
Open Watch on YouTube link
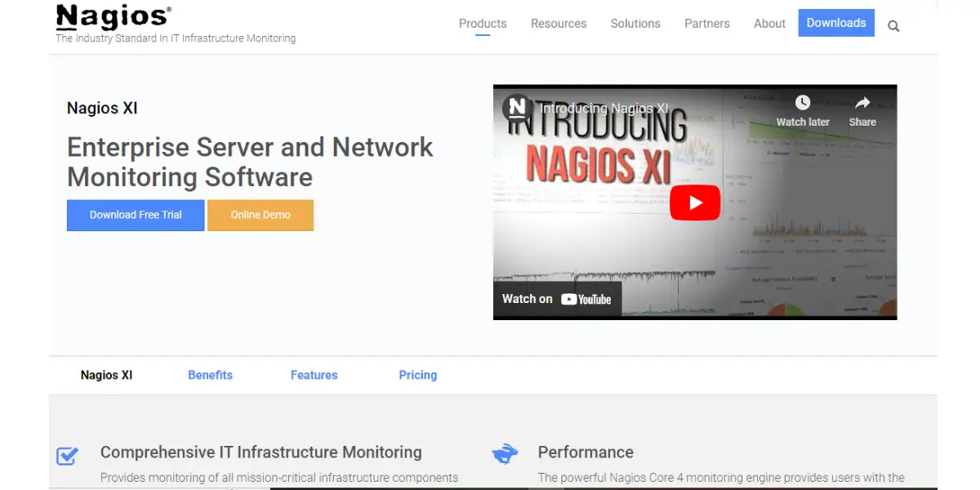557,299
